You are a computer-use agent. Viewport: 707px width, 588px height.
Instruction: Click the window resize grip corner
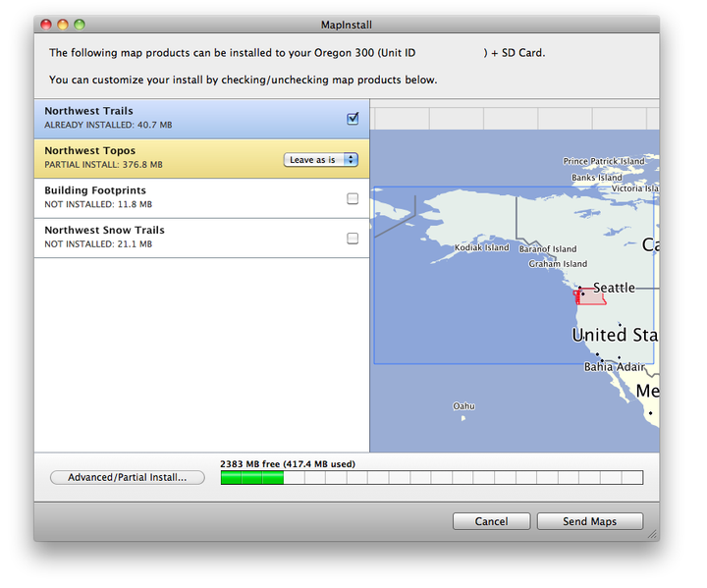pyautogui.click(x=651, y=534)
